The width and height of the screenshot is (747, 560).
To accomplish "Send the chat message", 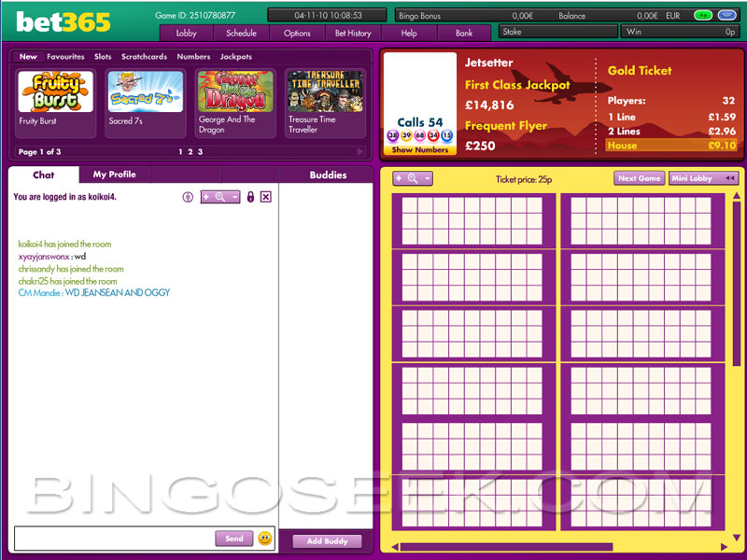I will (x=234, y=539).
